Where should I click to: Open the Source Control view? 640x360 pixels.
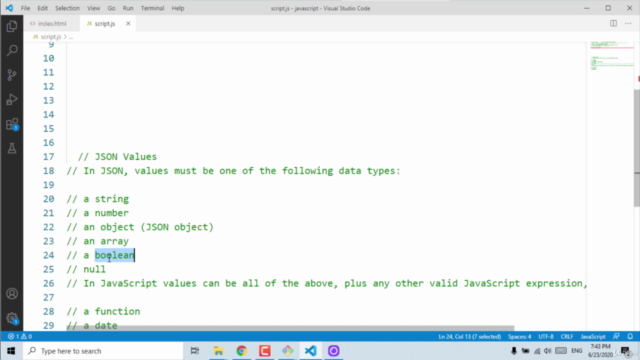click(12, 75)
